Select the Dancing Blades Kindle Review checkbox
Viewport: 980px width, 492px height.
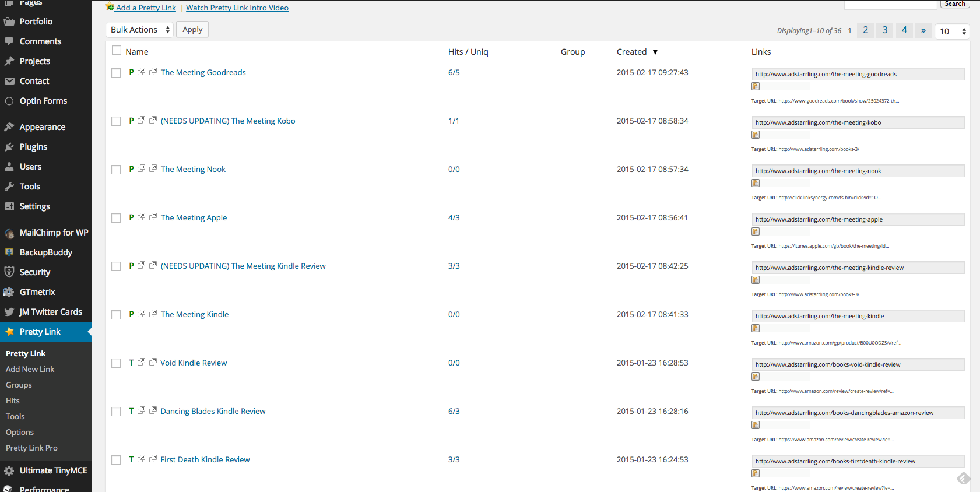(x=116, y=412)
